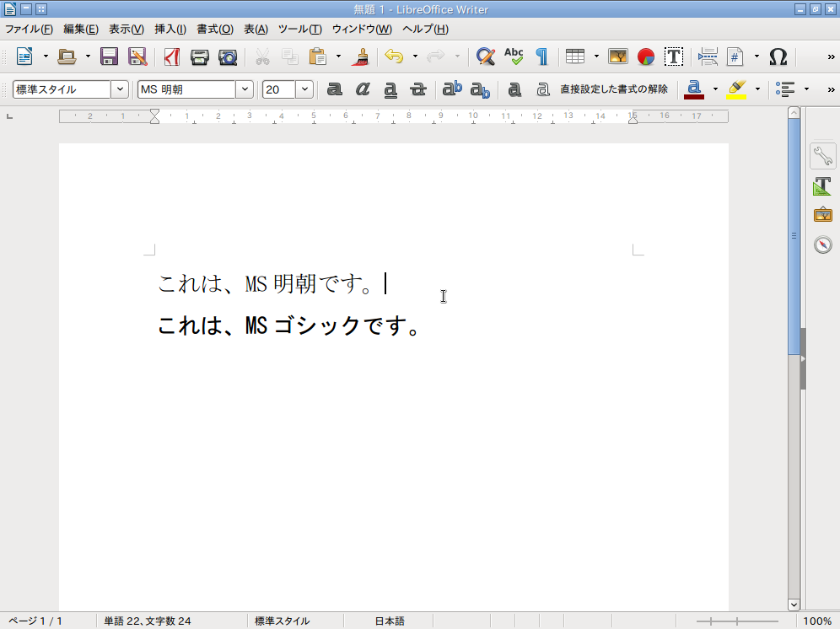Open the font name dropdown
The width and height of the screenshot is (840, 629).
(245, 89)
